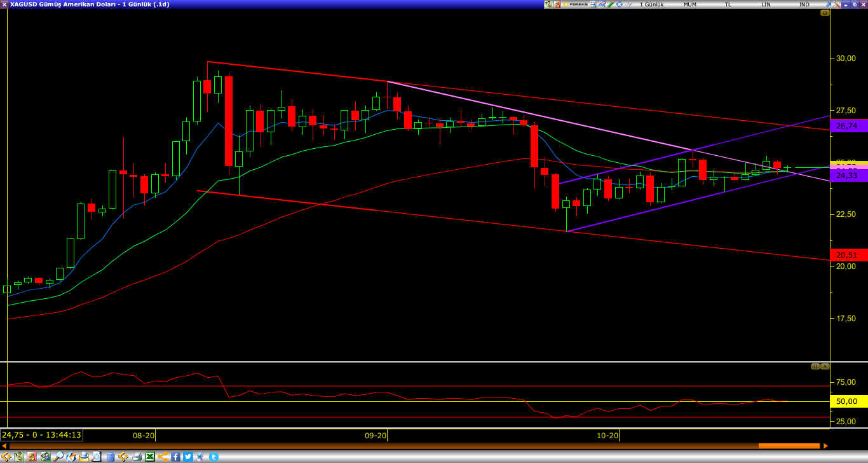868x463 pixels.
Task: Open the TL currency selector
Action: pos(728,4)
